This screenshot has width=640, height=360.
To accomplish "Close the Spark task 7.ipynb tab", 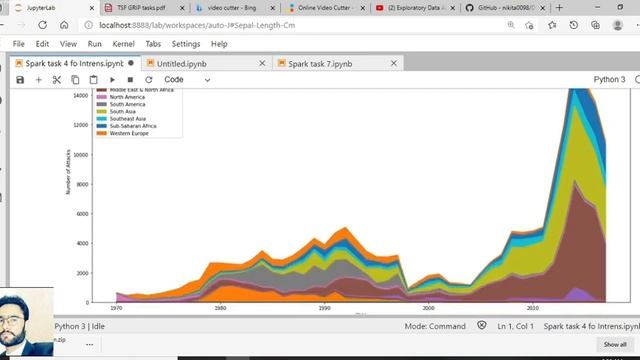I will tap(394, 63).
